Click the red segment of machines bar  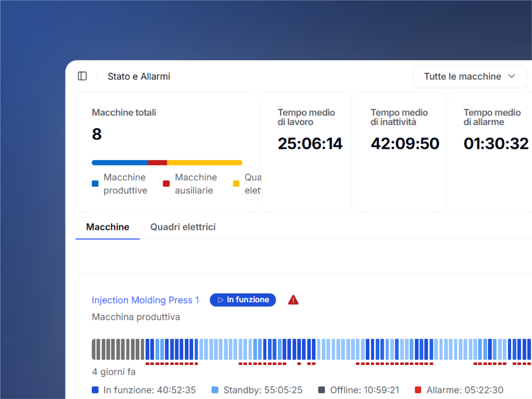pos(157,163)
